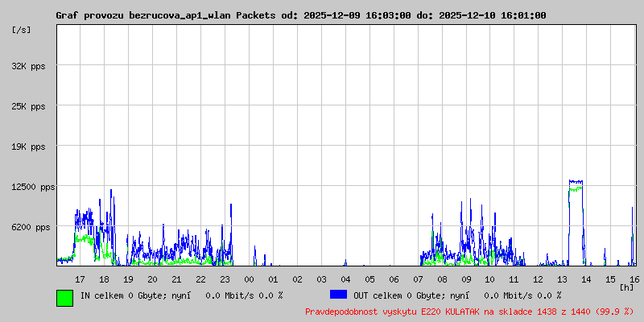Click the '22' hour label on the axis
This screenshot has height=322, width=644.
(x=200, y=279)
